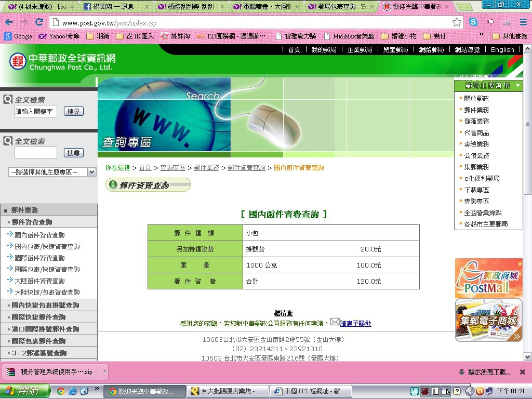Open the MidiMax音樂廳 bookmark
Screen dimensions: 532x399
coord(349,36)
